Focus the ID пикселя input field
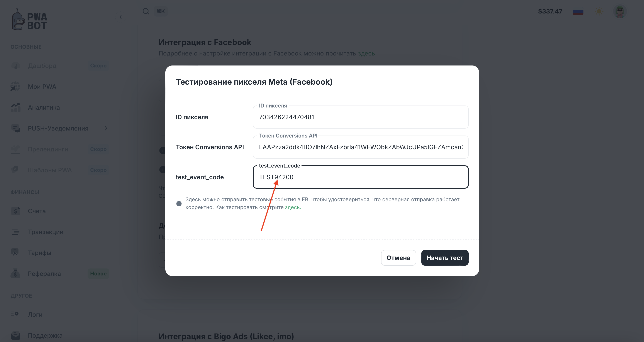644x342 pixels. pos(360,117)
